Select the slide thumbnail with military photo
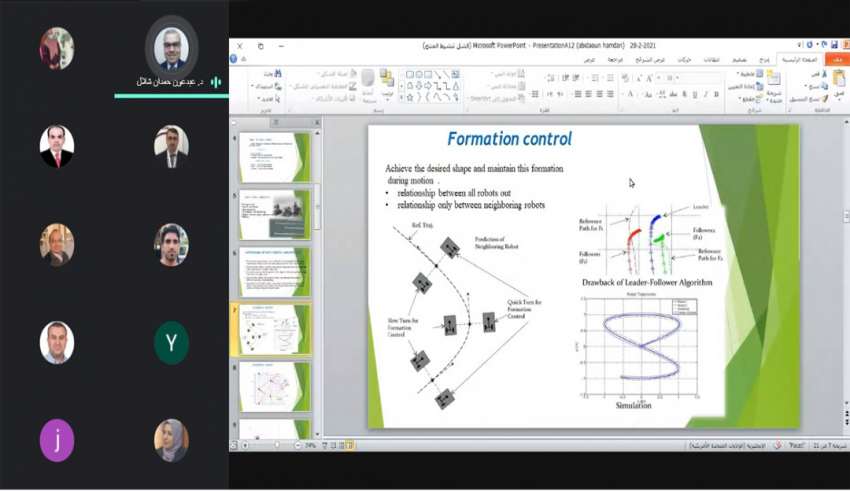Image resolution: width=850 pixels, height=491 pixels. point(275,215)
